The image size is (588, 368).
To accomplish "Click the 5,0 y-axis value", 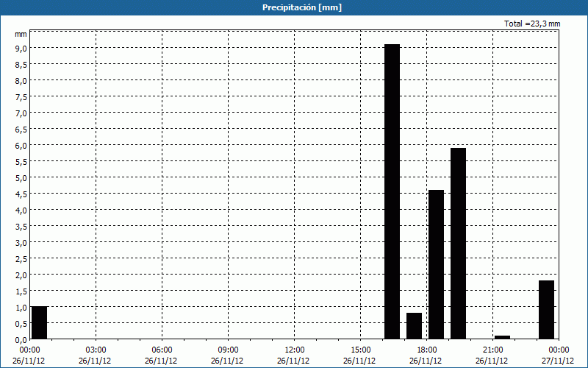I will tap(21, 177).
